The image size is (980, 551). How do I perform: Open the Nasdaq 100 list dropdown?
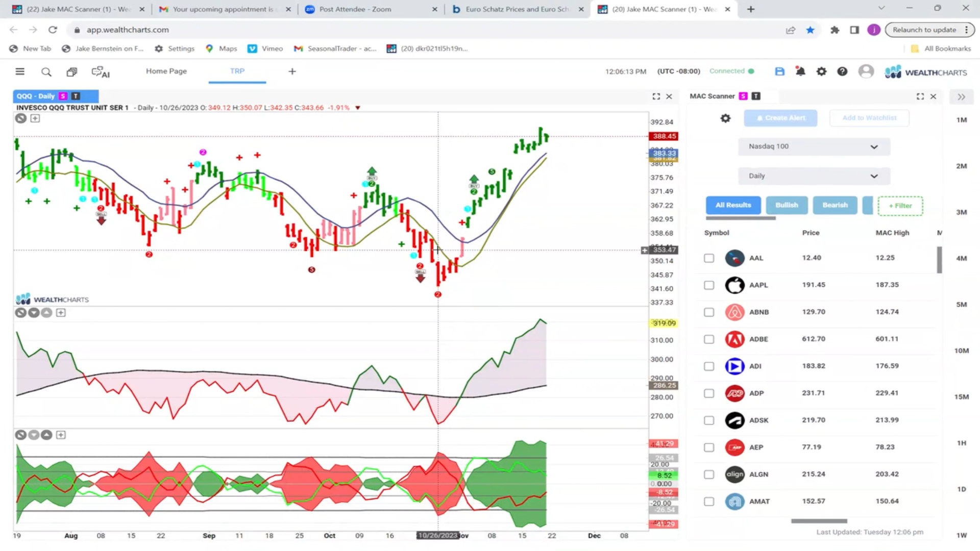coord(814,147)
